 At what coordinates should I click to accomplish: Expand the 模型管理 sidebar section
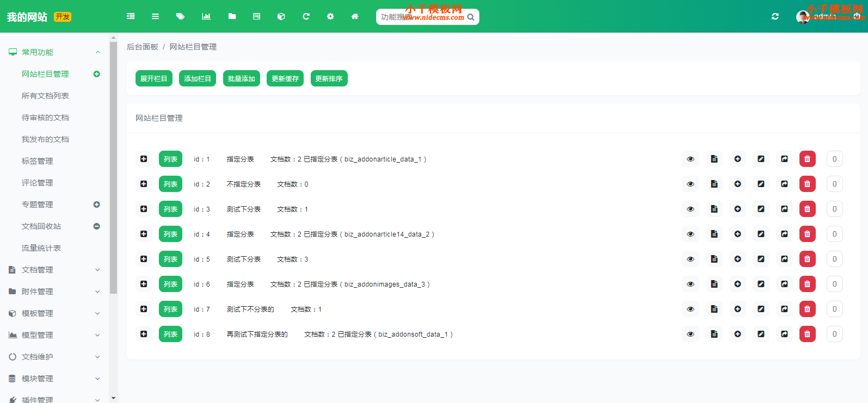54,335
